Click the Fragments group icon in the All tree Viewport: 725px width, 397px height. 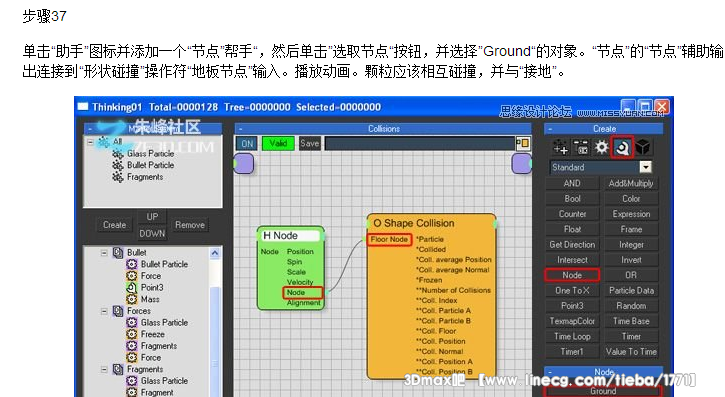[118, 177]
